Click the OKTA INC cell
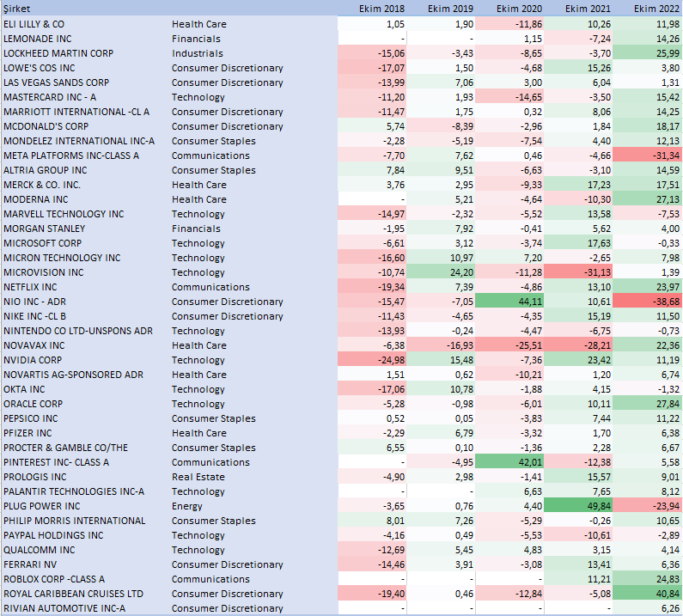683x616 pixels. (24, 389)
